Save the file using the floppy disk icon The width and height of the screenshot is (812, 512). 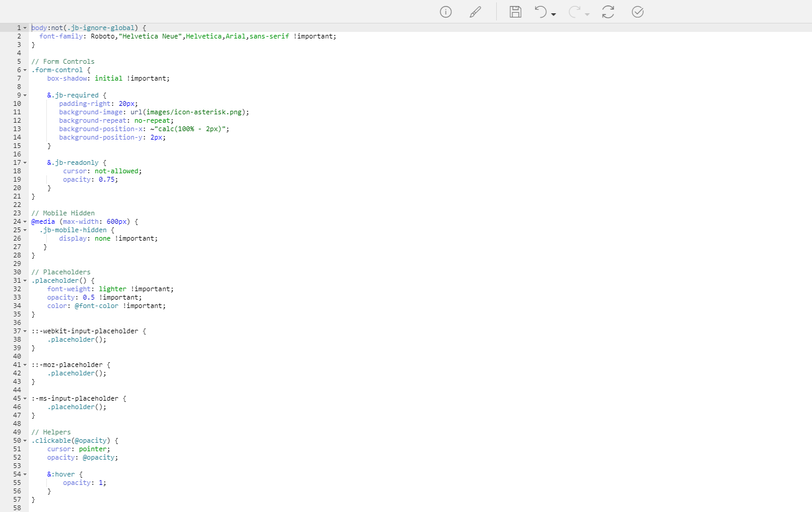coord(515,12)
